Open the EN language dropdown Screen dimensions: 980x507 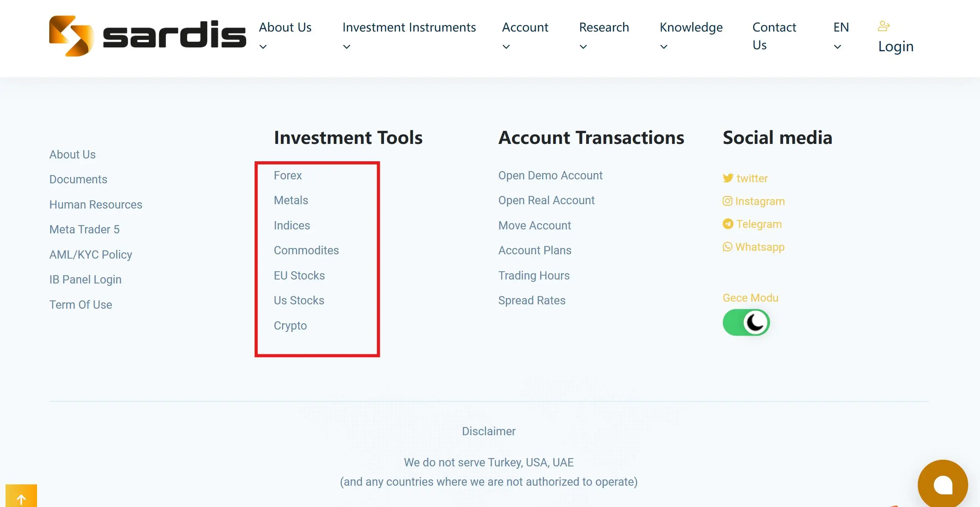tap(841, 36)
